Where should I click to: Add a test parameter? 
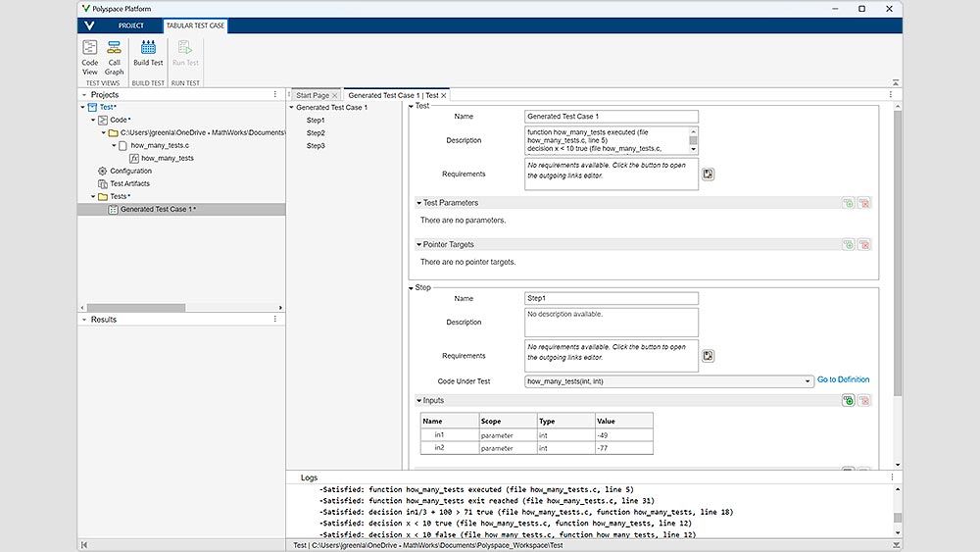tap(848, 203)
